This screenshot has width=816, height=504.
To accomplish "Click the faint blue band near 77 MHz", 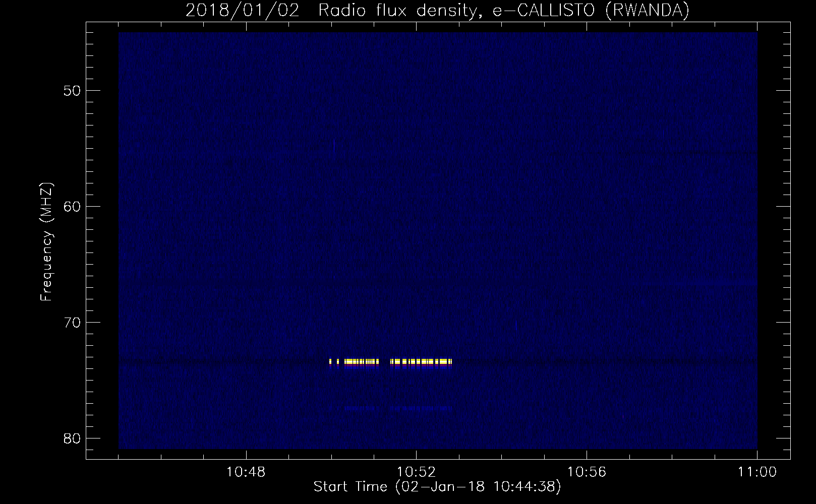I will tap(398, 408).
